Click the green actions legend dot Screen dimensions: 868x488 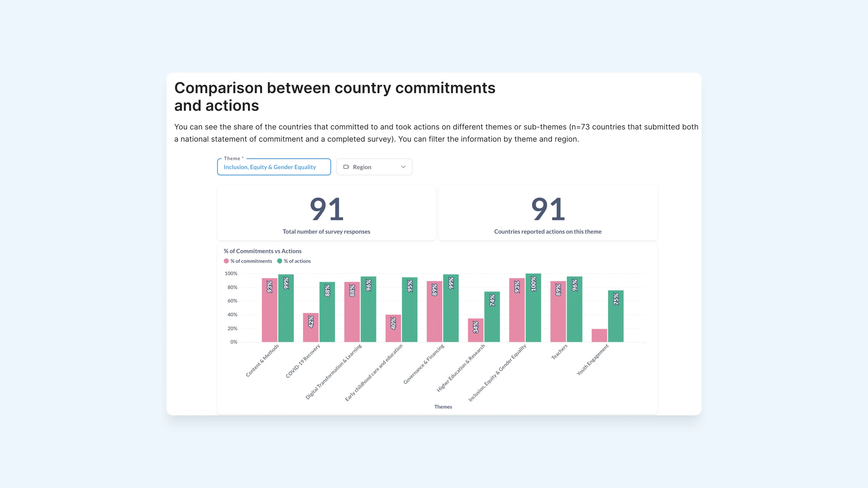[279, 261]
